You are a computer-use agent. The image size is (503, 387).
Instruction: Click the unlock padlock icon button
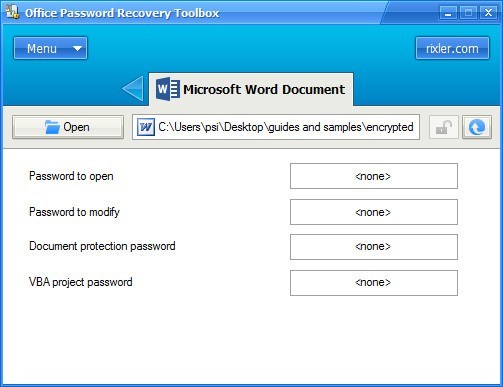coord(444,127)
